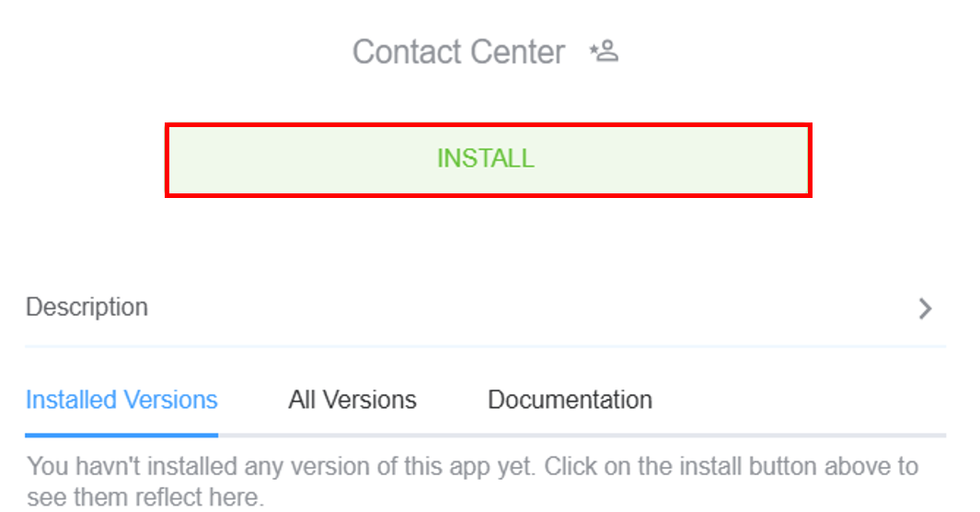
Task: Click the add-user icon beside Contact Center
Action: [604, 52]
